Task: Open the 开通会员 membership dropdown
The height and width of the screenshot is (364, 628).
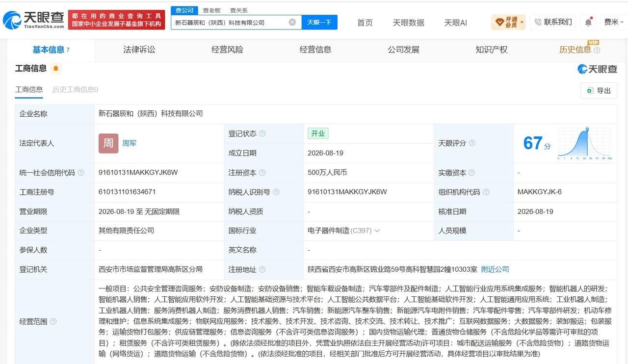Action: click(x=508, y=22)
